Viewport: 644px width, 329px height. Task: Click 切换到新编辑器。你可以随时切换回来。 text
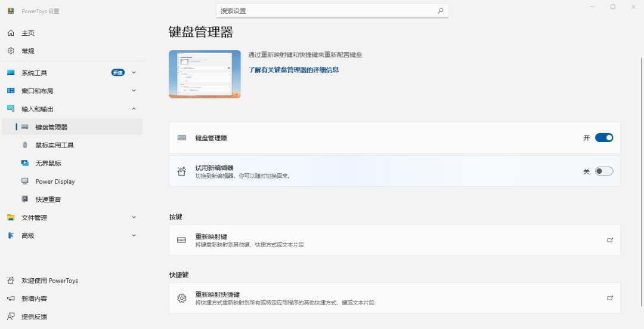tap(243, 176)
